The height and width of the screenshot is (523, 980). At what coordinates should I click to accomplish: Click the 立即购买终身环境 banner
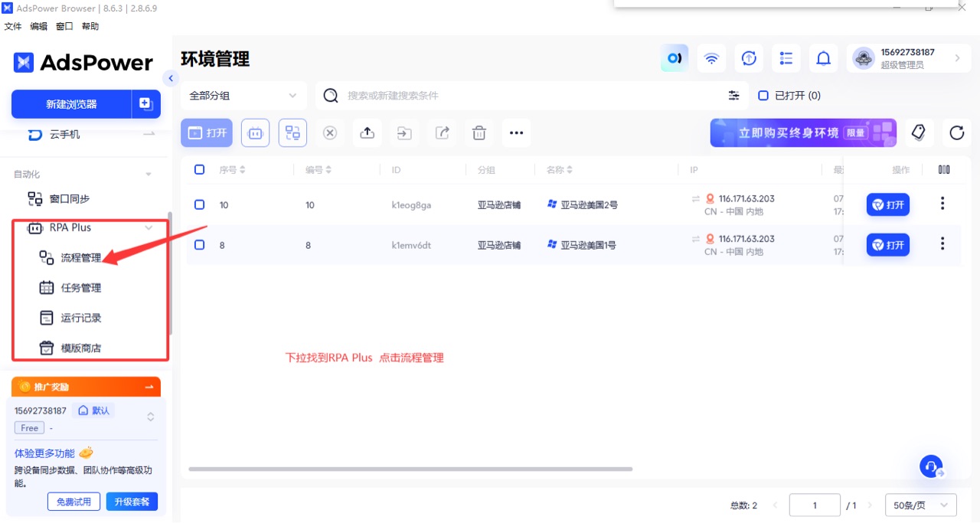click(803, 132)
